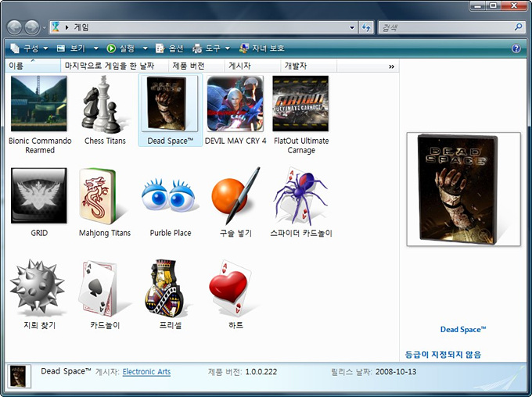Click the 실행 play button
The width and height of the screenshot is (532, 397).
pyautogui.click(x=121, y=48)
